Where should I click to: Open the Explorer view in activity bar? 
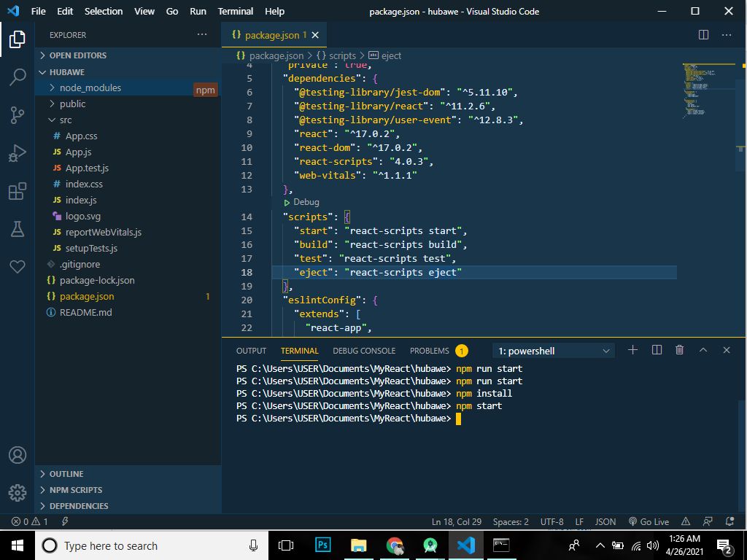point(18,39)
